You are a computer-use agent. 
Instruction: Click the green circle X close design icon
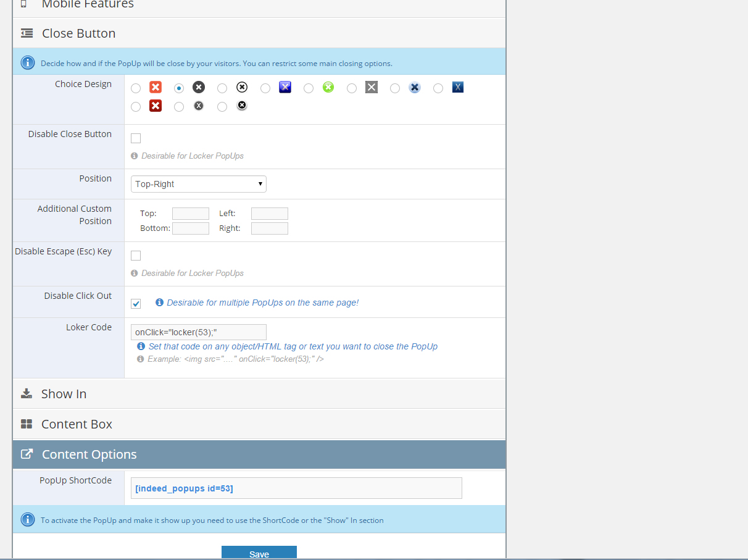tap(328, 88)
